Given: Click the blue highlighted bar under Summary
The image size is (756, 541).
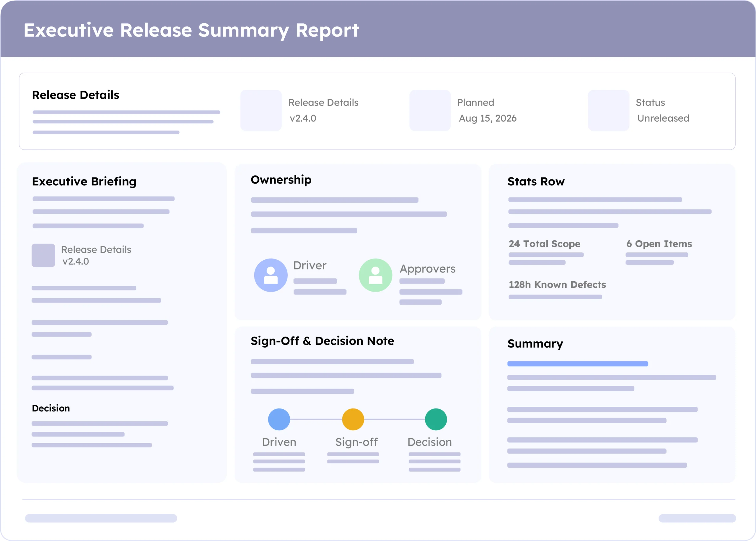Looking at the screenshot, I should [x=578, y=364].
